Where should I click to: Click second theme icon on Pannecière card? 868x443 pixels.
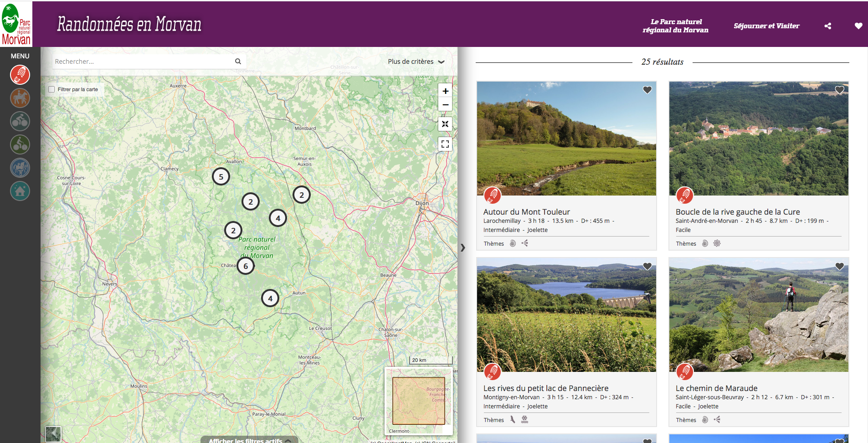tap(524, 419)
